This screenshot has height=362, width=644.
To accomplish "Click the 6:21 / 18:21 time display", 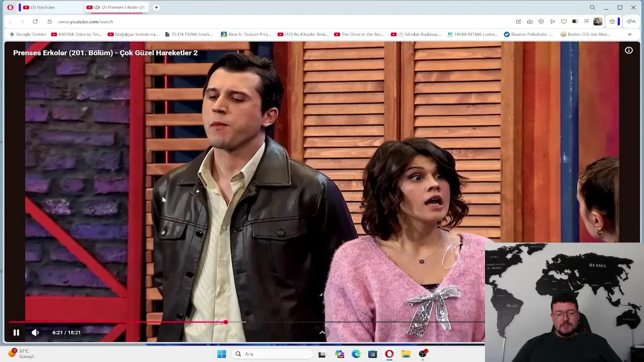I will [66, 332].
